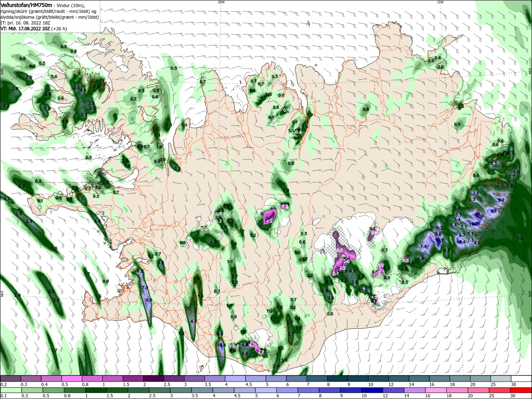Screen dimensions: 532x399
Task: Click the Veðurstofan/HM750m title text
Action: (x=26, y=5)
